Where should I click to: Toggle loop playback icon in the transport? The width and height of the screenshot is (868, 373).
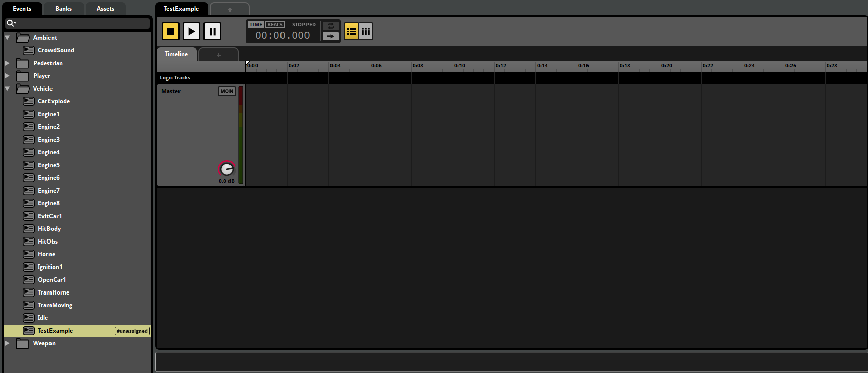point(330,25)
